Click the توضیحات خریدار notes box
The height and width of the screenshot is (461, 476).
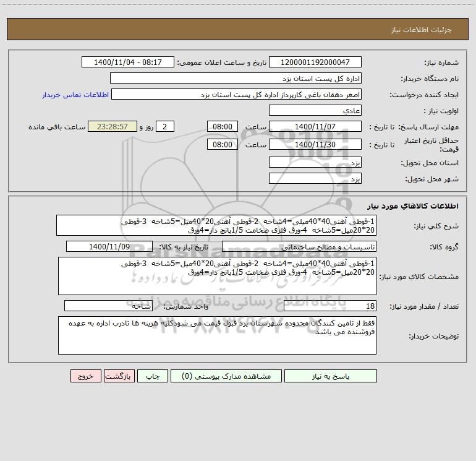click(x=217, y=335)
